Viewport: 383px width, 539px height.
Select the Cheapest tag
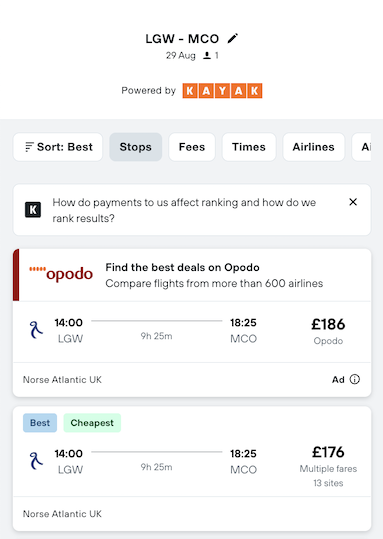[x=92, y=423]
